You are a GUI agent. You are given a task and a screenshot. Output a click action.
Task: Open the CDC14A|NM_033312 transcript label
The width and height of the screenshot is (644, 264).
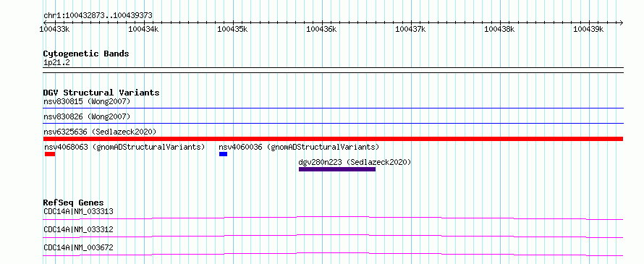click(78, 229)
